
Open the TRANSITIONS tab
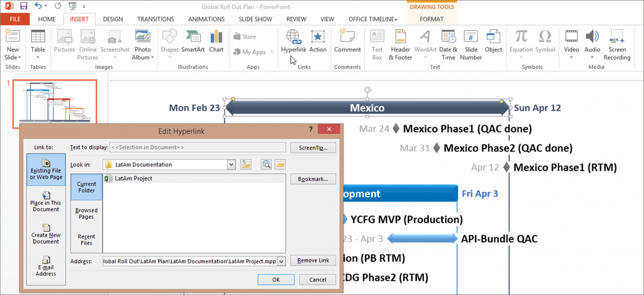155,19
